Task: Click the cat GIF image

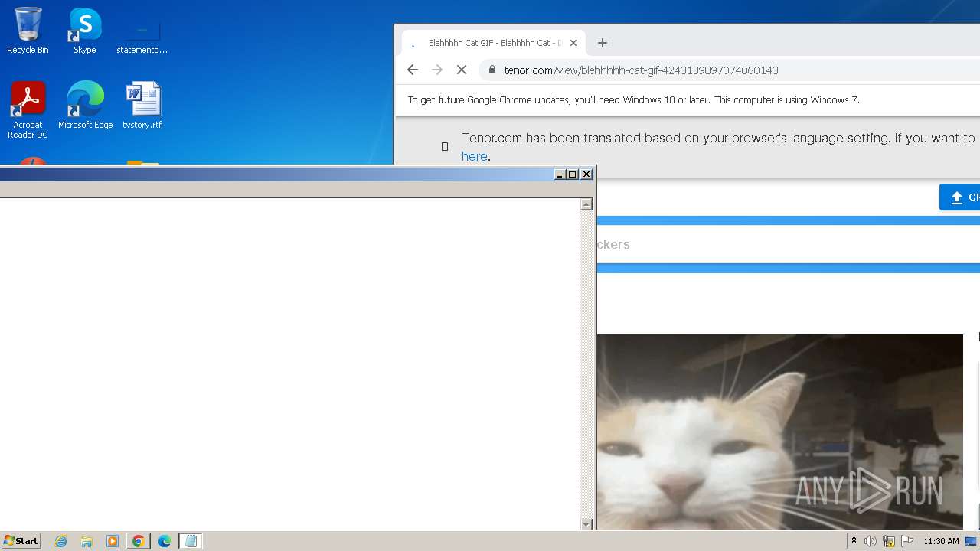Action: [x=779, y=432]
